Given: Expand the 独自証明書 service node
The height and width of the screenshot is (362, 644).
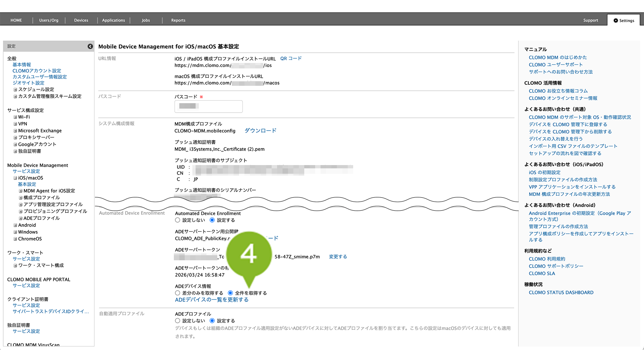Looking at the screenshot, I should [x=15, y=151].
